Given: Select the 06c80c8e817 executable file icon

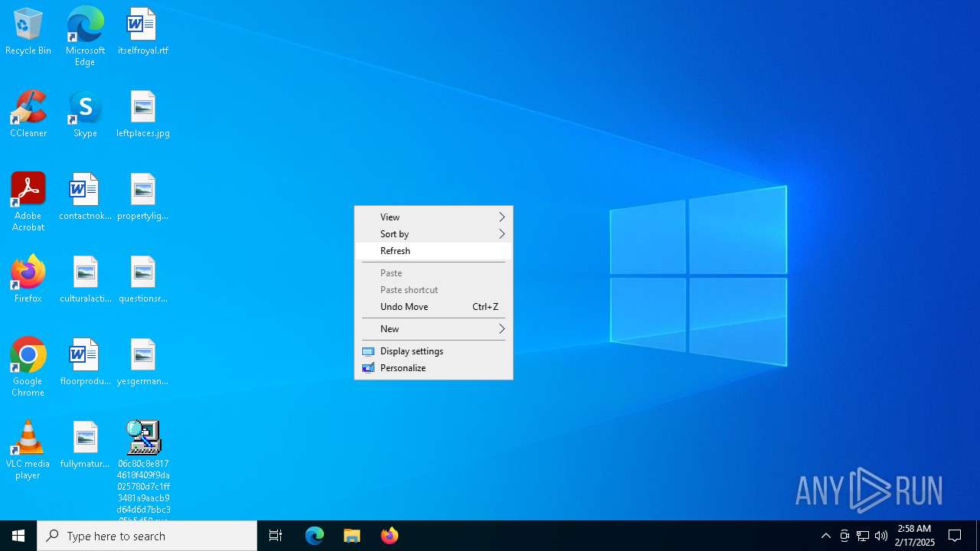Looking at the screenshot, I should [143, 470].
